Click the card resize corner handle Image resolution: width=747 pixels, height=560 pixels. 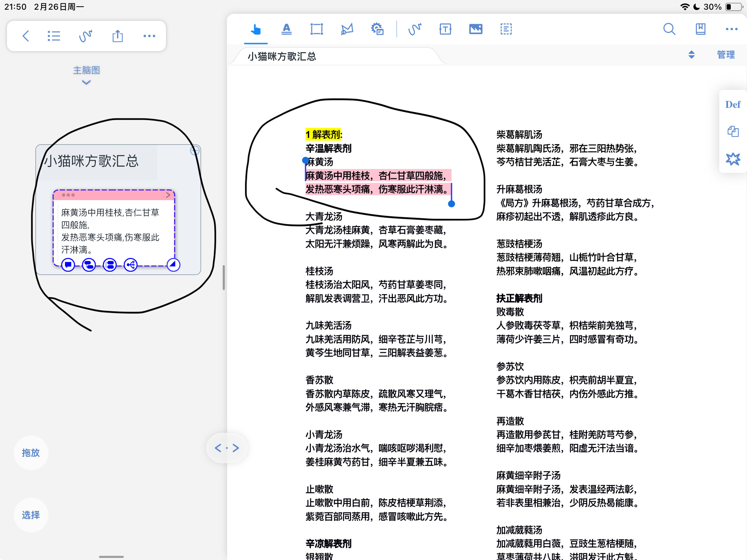(x=173, y=265)
